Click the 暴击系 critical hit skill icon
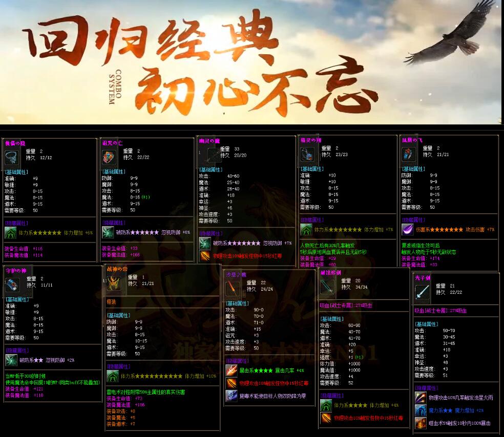Screen dimensions: 504x437 click(232, 370)
